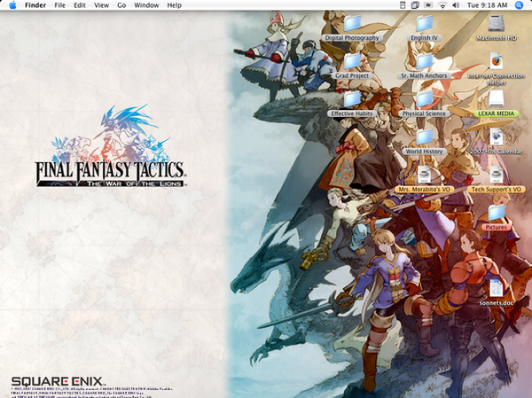The height and width of the screenshot is (398, 532).
Task: Select the Sr. Math Anchors folder icon
Action: [425, 61]
